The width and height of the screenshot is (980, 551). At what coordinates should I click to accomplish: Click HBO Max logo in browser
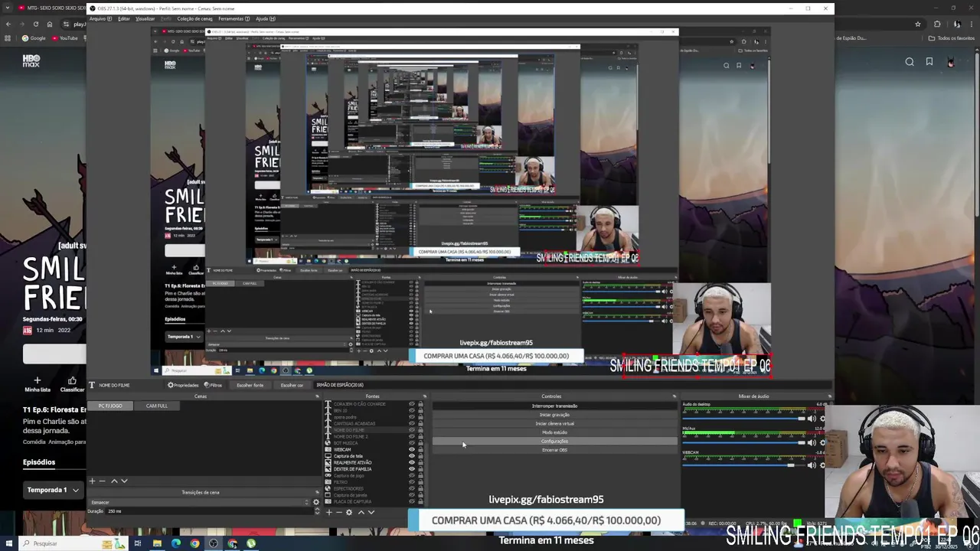pyautogui.click(x=31, y=61)
